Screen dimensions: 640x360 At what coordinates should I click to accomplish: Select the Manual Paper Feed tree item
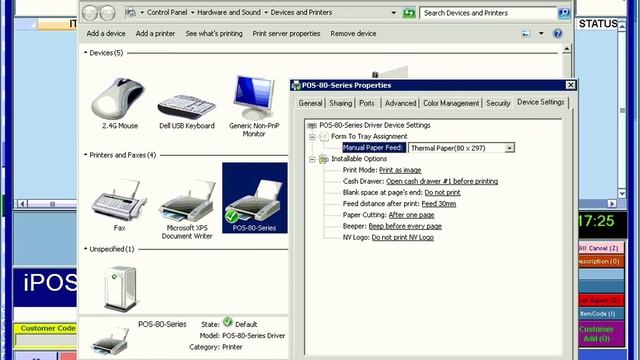pyautogui.click(x=373, y=148)
